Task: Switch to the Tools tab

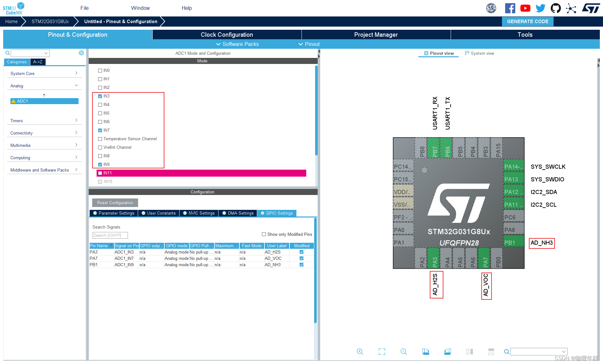Action: tap(525, 35)
